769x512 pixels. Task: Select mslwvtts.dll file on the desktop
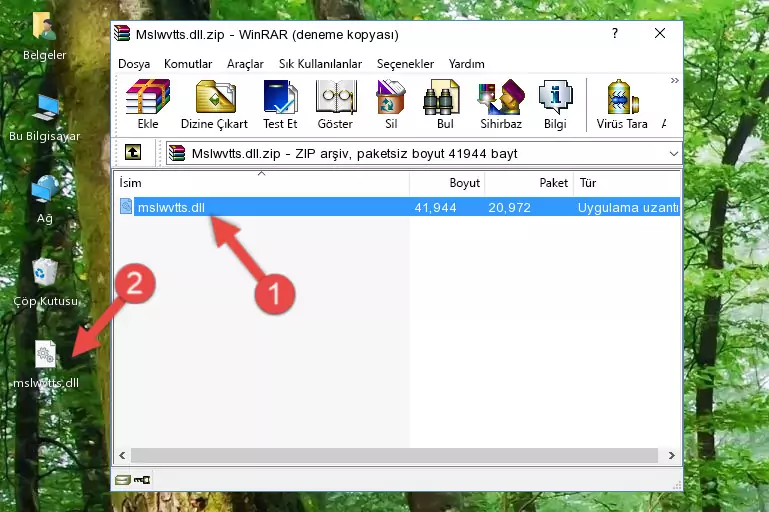point(46,364)
